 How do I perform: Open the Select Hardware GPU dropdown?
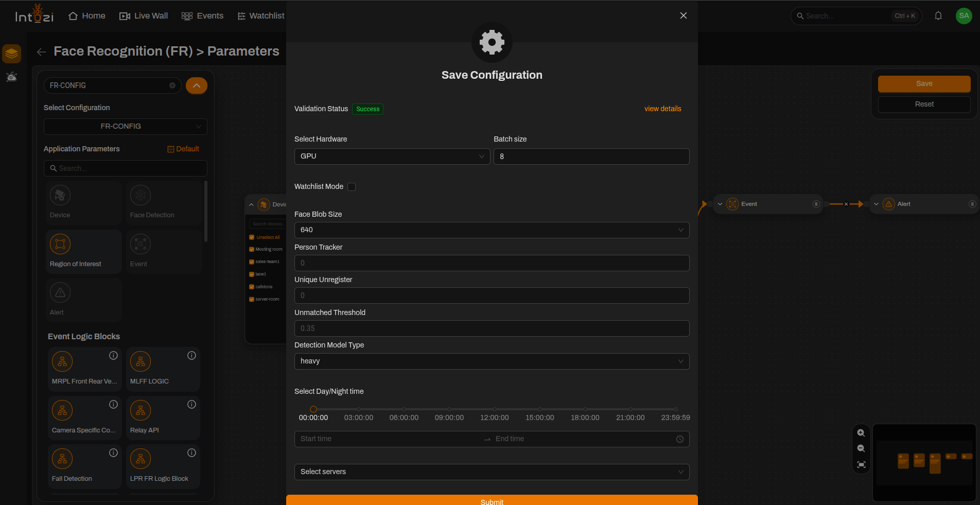(392, 156)
